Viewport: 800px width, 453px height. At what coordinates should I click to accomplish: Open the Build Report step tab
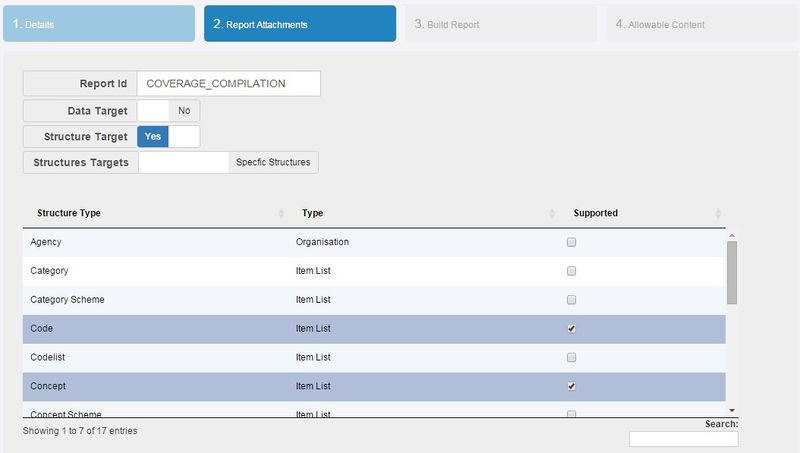pyautogui.click(x=500, y=24)
